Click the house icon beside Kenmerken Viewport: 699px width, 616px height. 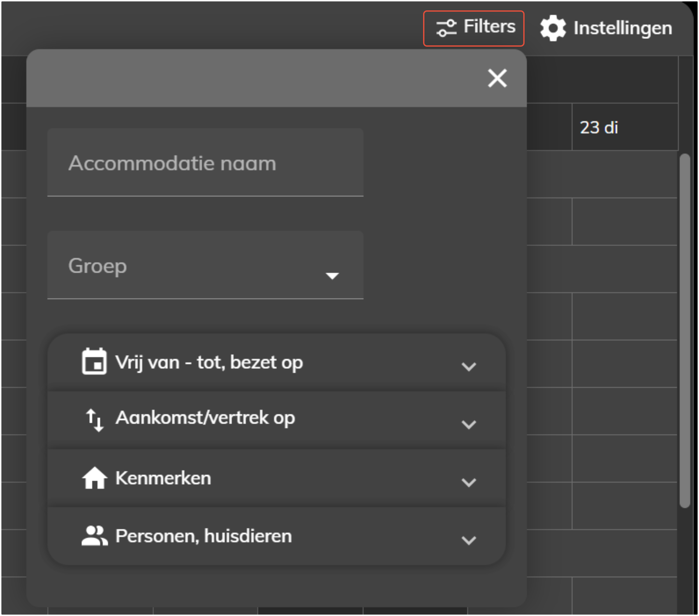(94, 478)
